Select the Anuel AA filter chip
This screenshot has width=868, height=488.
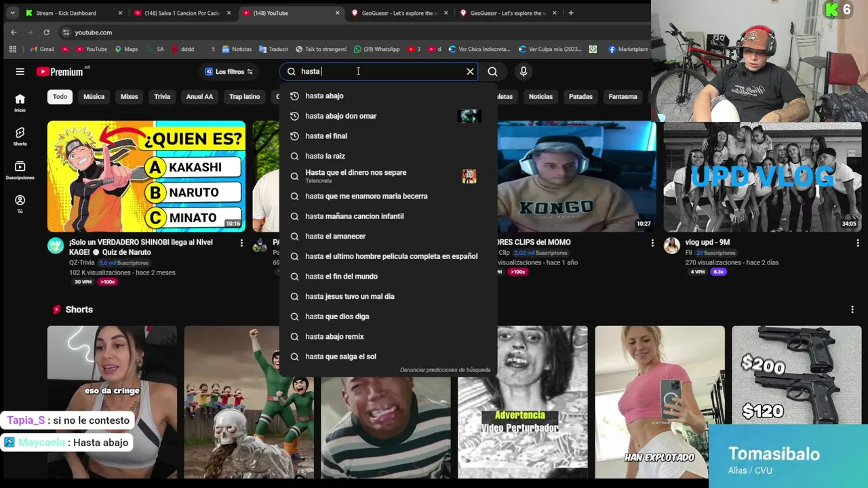tap(199, 96)
